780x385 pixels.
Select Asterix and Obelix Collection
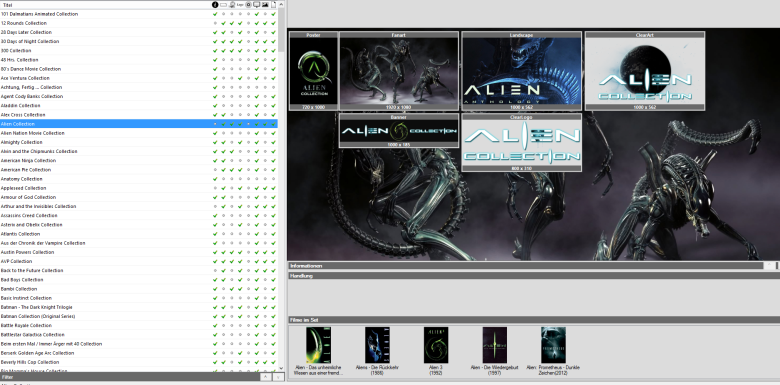(x=139, y=225)
